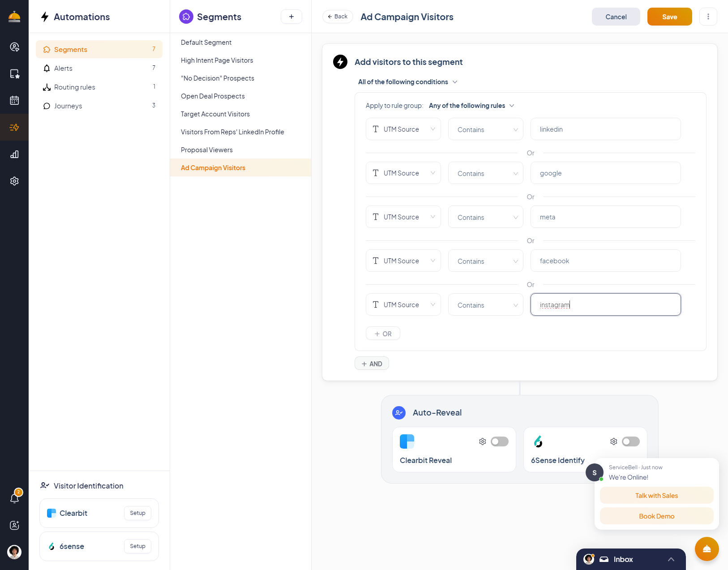The image size is (728, 570).
Task: Open the notifications bell with badge
Action: [15, 497]
